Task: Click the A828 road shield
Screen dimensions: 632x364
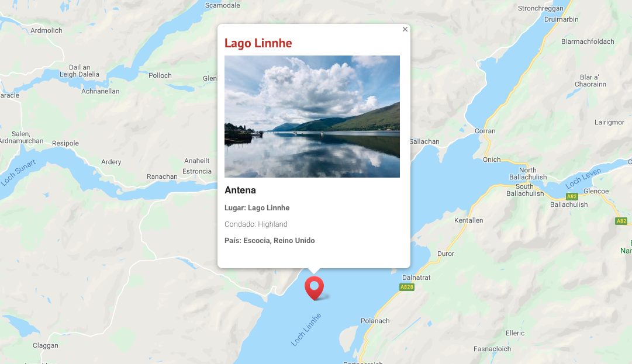Action: coord(407,287)
